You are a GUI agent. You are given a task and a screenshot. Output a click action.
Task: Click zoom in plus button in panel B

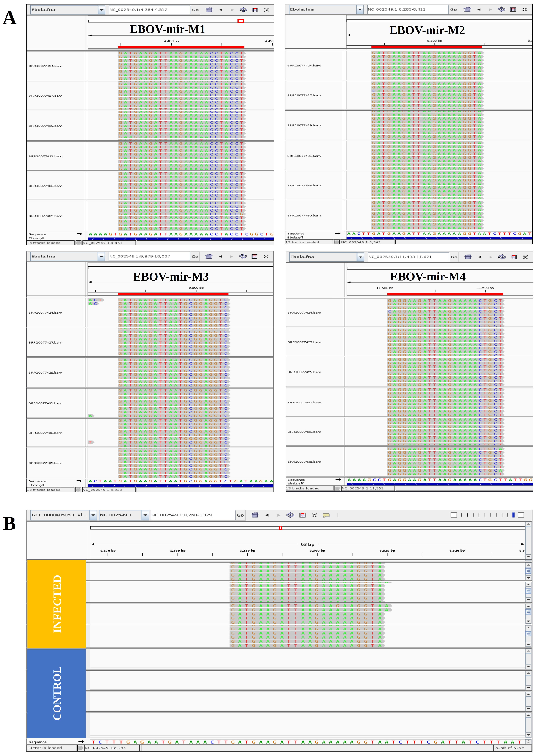coord(521,515)
